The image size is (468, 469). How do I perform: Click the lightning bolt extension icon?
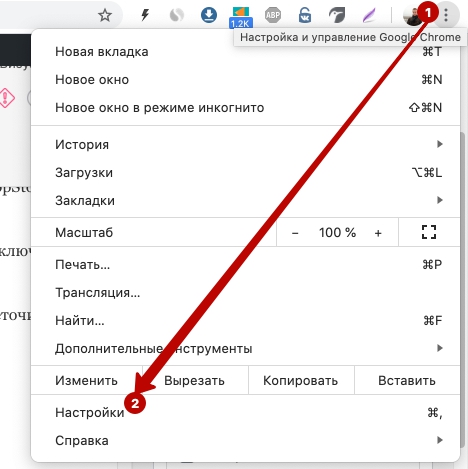[x=145, y=15]
